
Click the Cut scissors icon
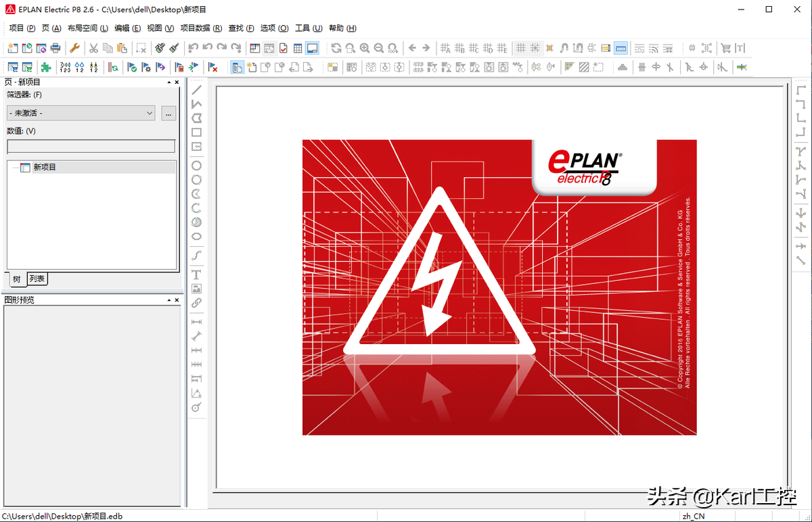coord(93,48)
